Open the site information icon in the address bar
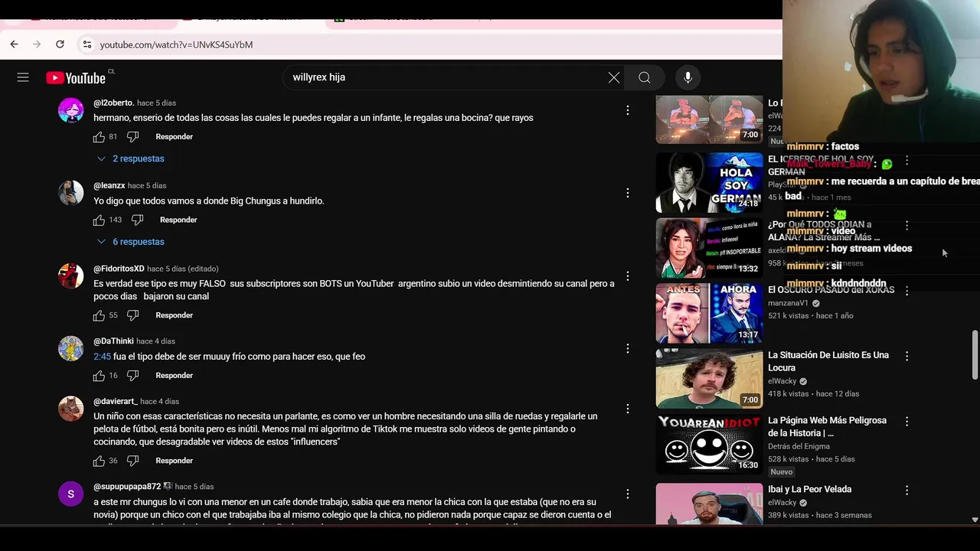This screenshot has width=980, height=551. tap(87, 44)
